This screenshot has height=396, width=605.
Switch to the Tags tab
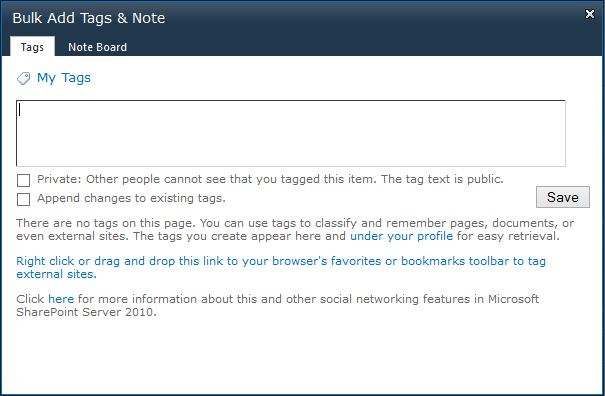[x=32, y=47]
